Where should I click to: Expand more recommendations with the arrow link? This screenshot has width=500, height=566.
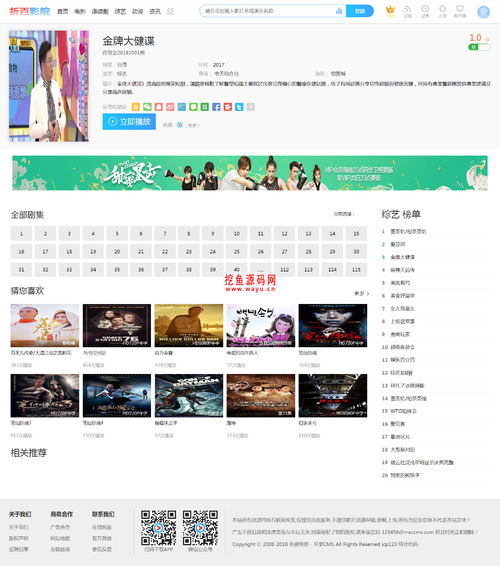pos(362,293)
